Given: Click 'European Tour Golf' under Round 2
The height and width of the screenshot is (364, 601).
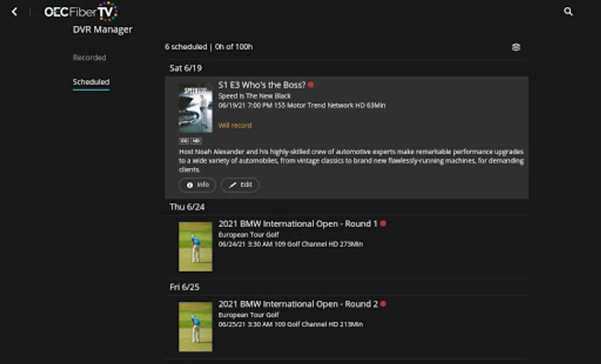Looking at the screenshot, I should coord(249,315).
